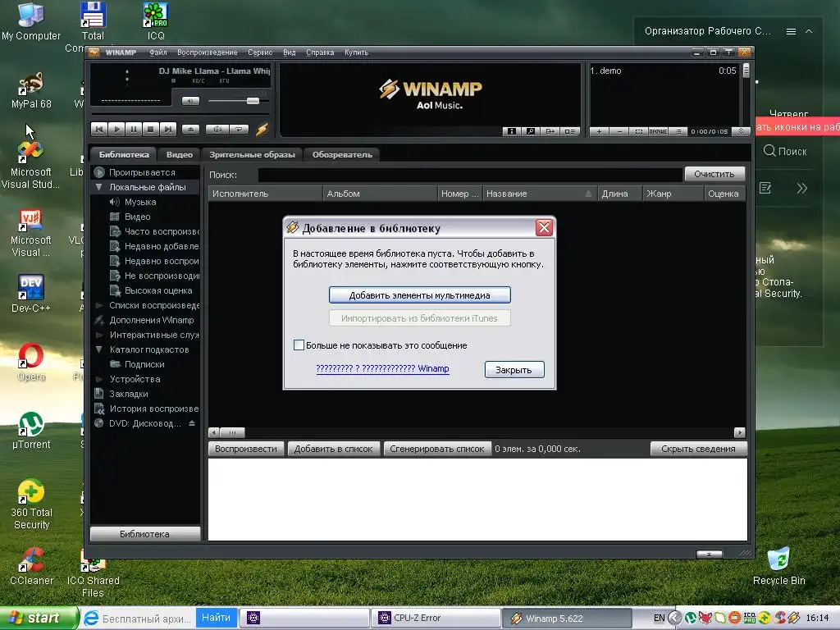Viewport: 840px width, 630px height.
Task: Stop playback with the Stop button
Action: pyautogui.click(x=151, y=129)
